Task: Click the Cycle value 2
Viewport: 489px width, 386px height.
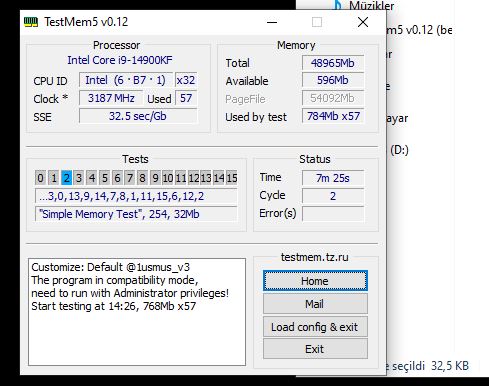Action: click(x=333, y=196)
